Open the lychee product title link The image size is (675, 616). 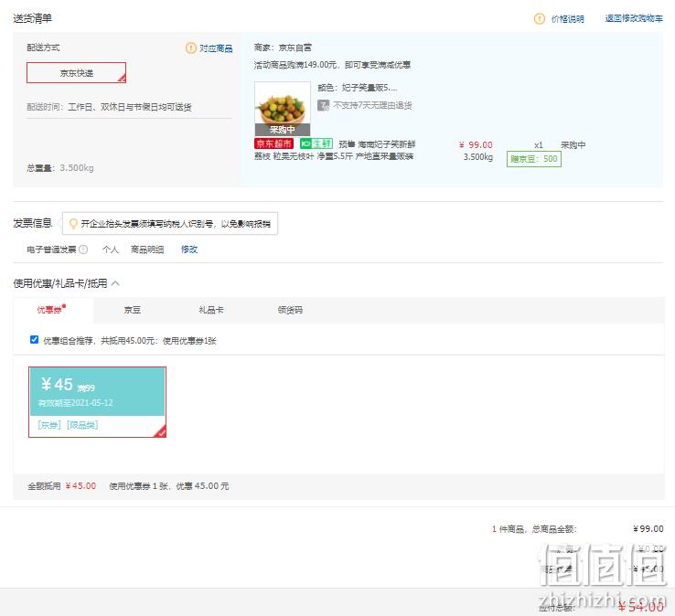tap(335, 150)
